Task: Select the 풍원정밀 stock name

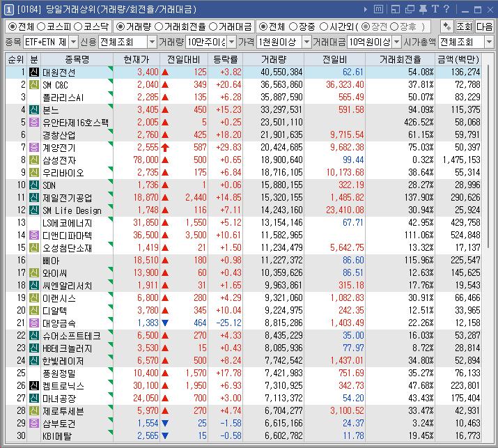Action: point(59,373)
